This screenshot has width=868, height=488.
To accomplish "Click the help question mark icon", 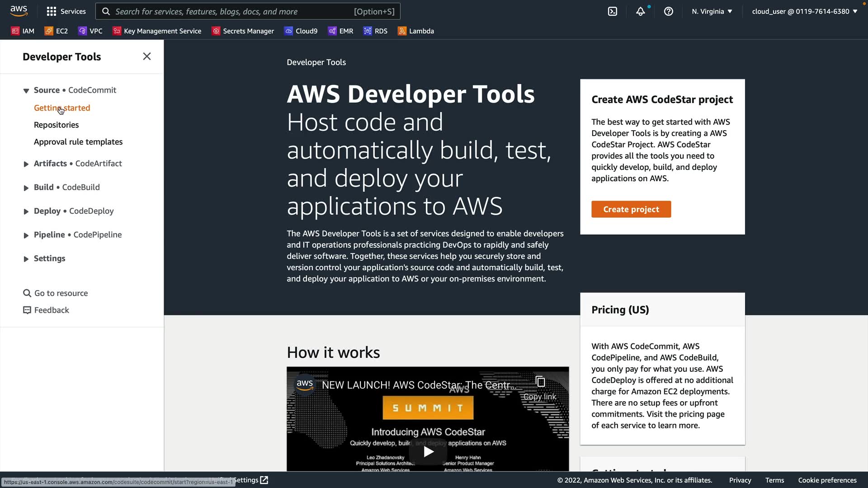I will (x=668, y=11).
